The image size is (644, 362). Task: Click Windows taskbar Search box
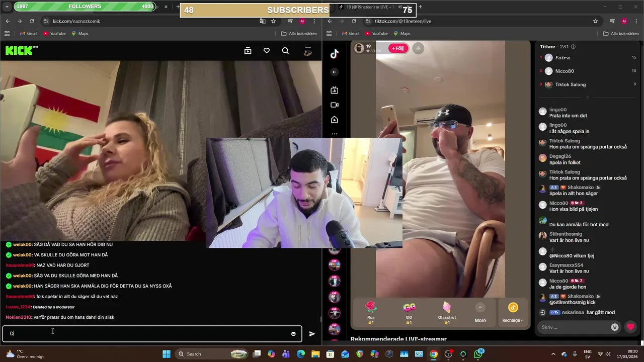[x=210, y=354]
